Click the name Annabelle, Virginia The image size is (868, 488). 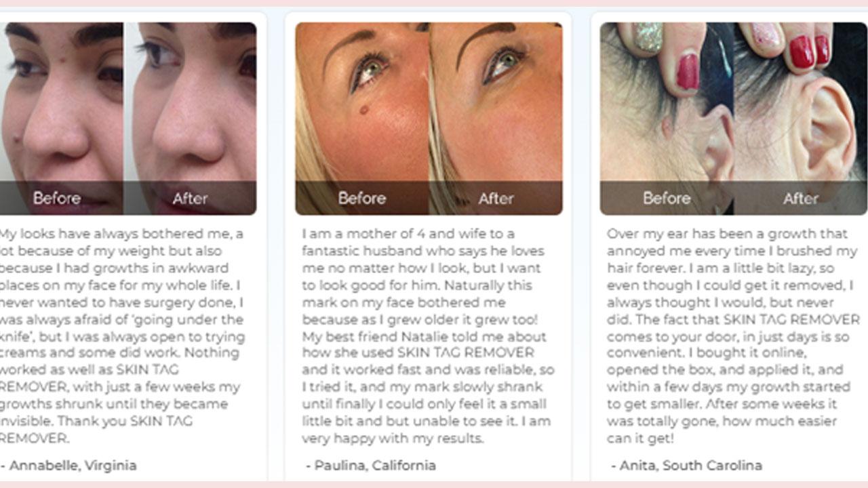(68, 466)
